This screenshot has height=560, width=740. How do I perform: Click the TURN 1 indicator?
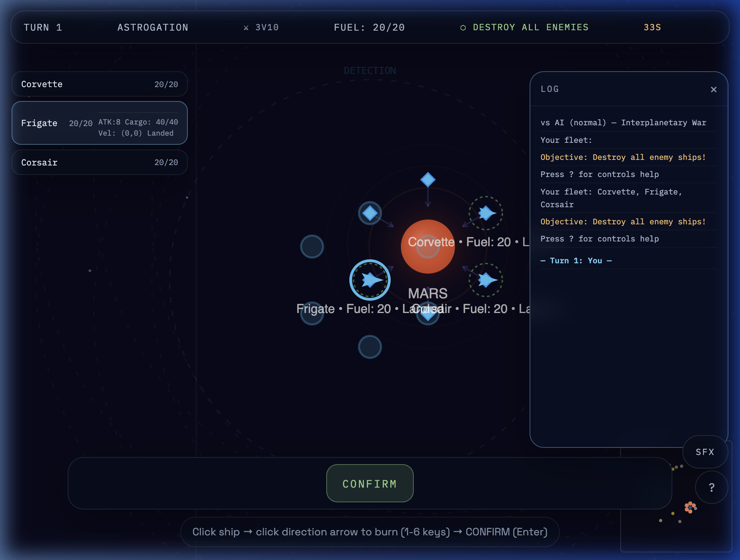click(x=43, y=27)
